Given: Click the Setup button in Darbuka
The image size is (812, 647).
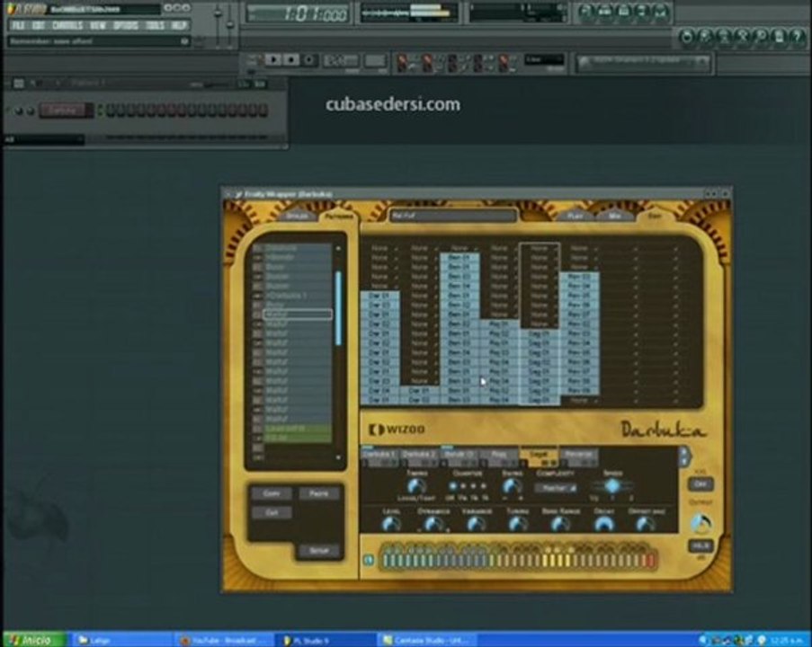Looking at the screenshot, I should 319,551.
